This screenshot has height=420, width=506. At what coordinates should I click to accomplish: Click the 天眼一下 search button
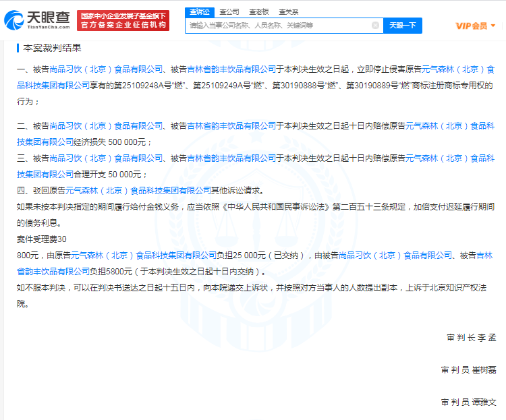402,26
